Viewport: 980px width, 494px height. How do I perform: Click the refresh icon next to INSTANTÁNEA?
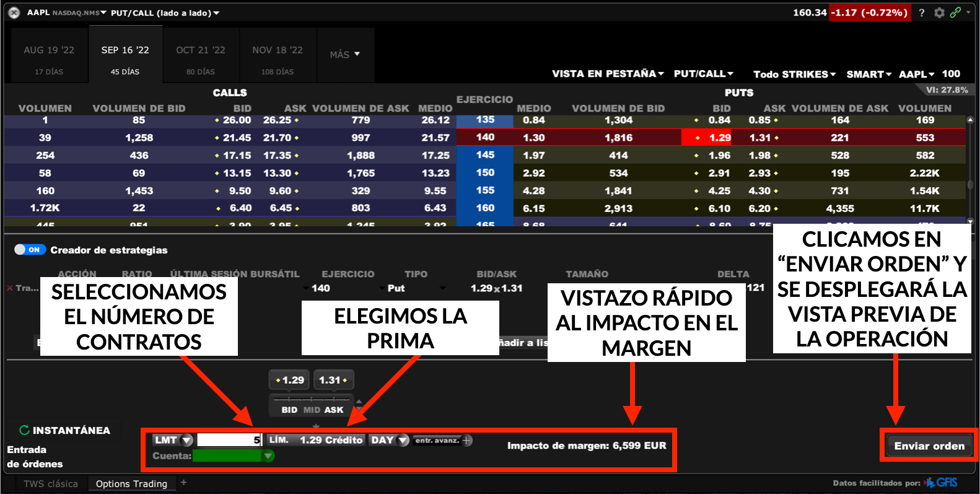point(24,430)
